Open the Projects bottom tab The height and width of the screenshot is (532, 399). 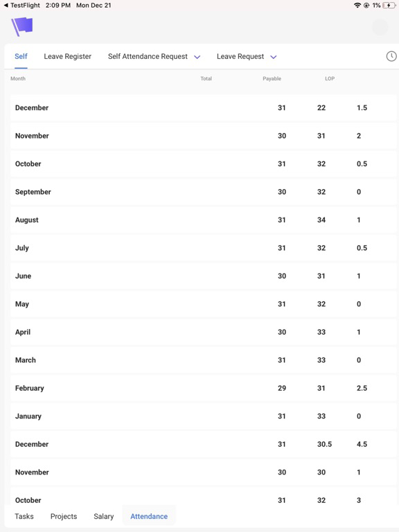pyautogui.click(x=64, y=516)
